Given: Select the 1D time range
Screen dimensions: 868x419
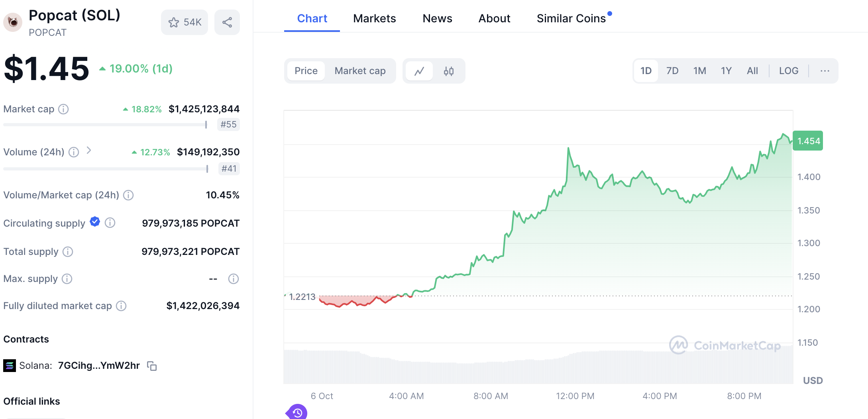Looking at the screenshot, I should tap(646, 71).
